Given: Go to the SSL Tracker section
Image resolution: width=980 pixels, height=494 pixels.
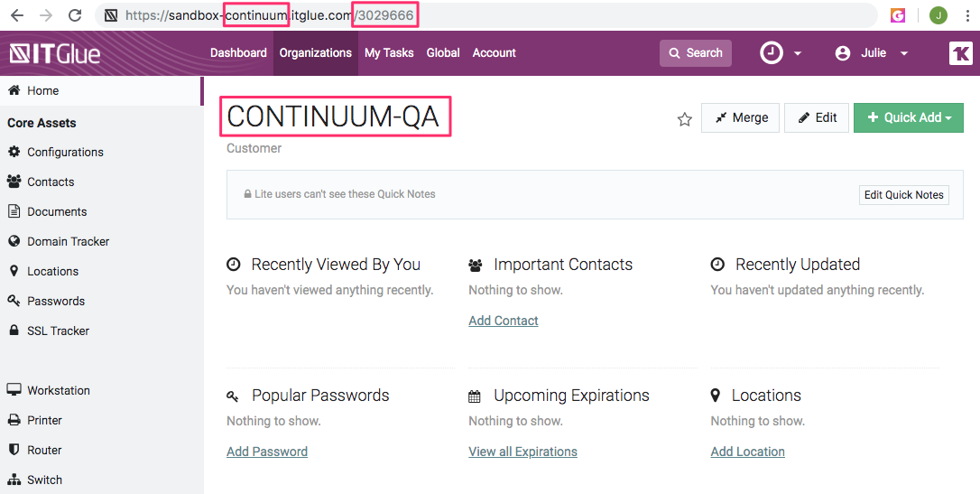Looking at the screenshot, I should (58, 331).
